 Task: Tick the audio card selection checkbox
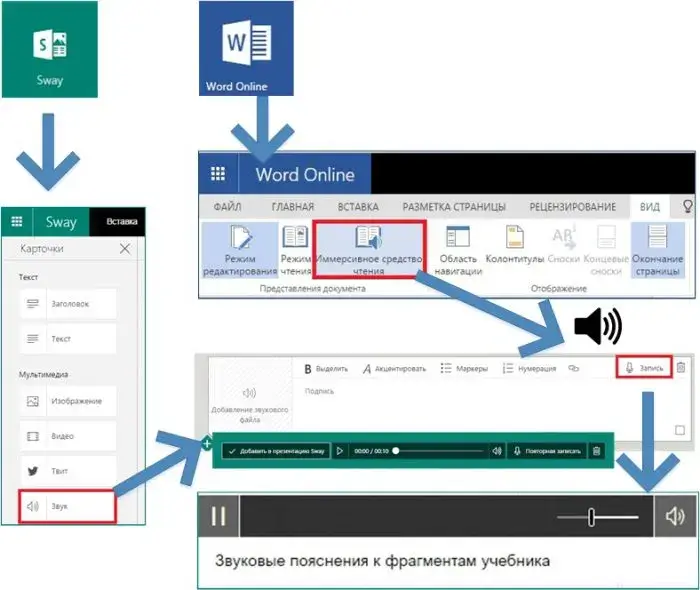pos(680,430)
